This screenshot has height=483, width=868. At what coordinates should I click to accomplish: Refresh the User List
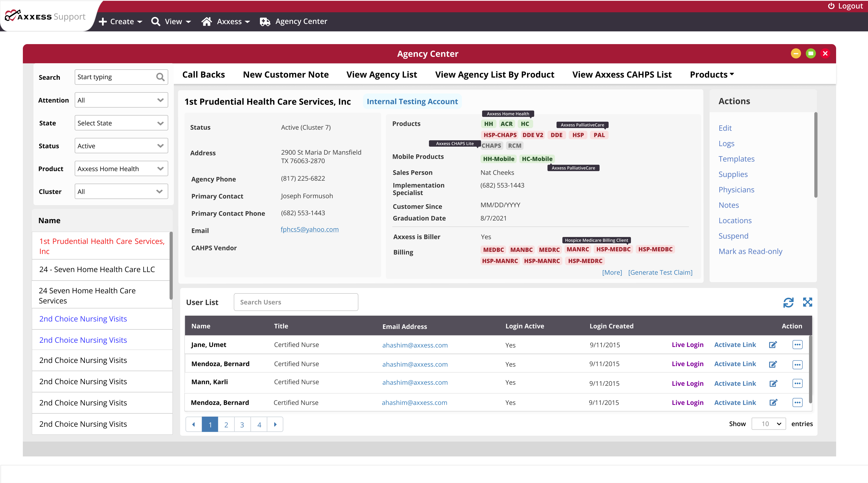pyautogui.click(x=788, y=302)
